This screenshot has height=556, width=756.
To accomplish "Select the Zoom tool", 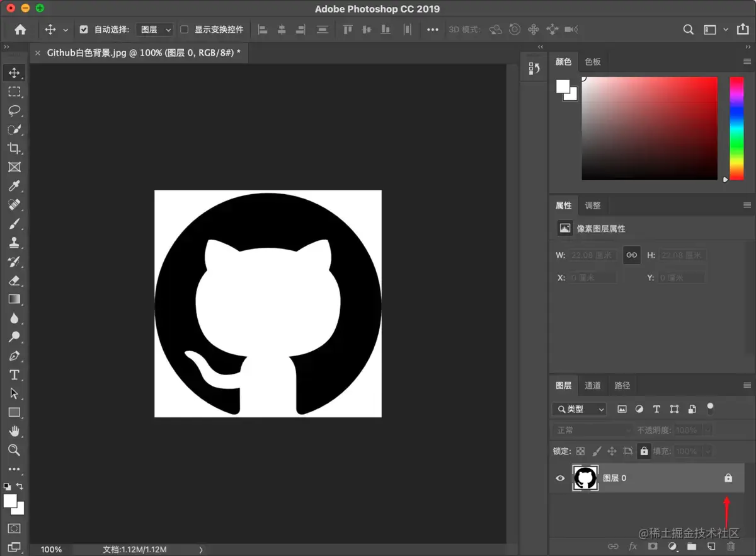I will tap(14, 450).
